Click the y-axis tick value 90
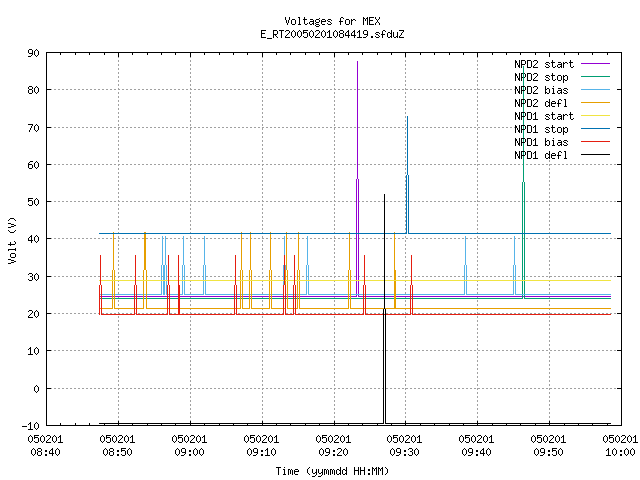The height and width of the screenshot is (480, 640). click(33, 53)
